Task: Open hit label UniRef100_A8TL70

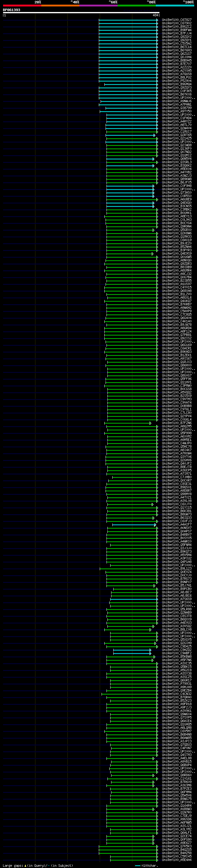Action: pyautogui.click(x=177, y=125)
